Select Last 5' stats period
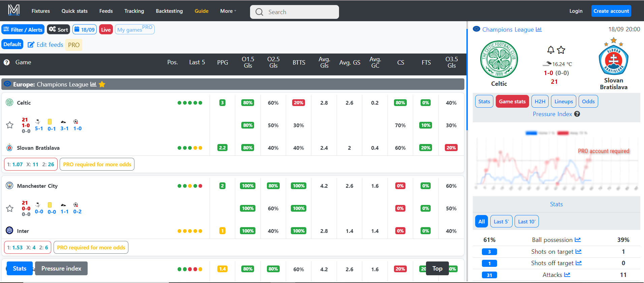The height and width of the screenshot is (283, 644). click(501, 221)
